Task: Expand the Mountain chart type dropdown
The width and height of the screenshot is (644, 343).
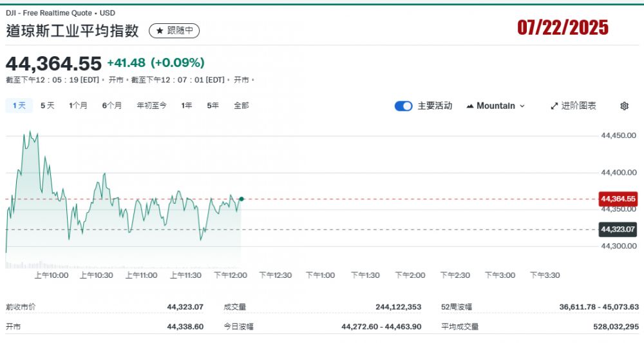Action: pos(522,106)
